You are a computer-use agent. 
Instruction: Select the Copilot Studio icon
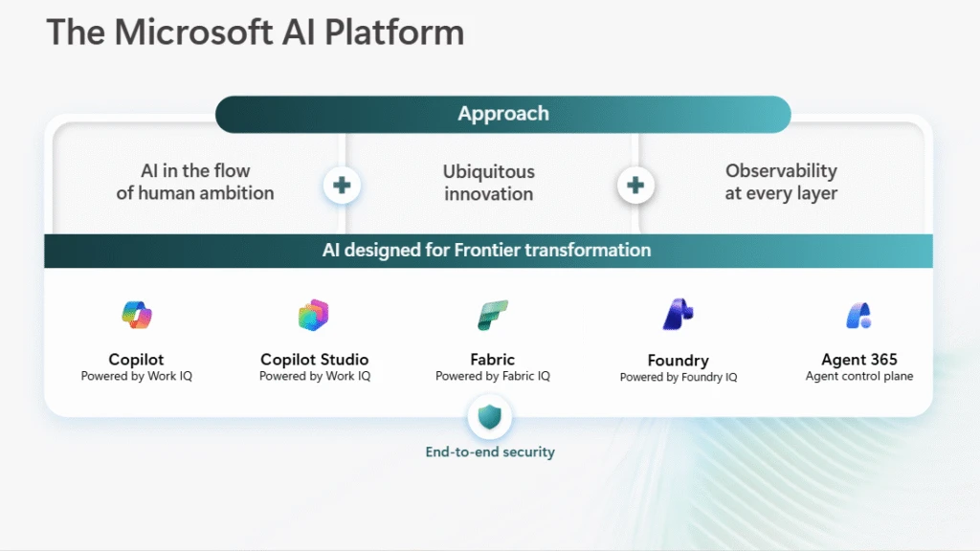coord(313,313)
